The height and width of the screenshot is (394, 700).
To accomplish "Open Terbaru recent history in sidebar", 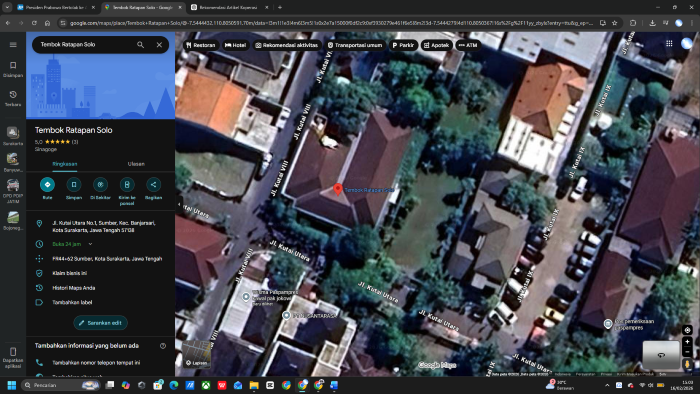I will tap(13, 99).
